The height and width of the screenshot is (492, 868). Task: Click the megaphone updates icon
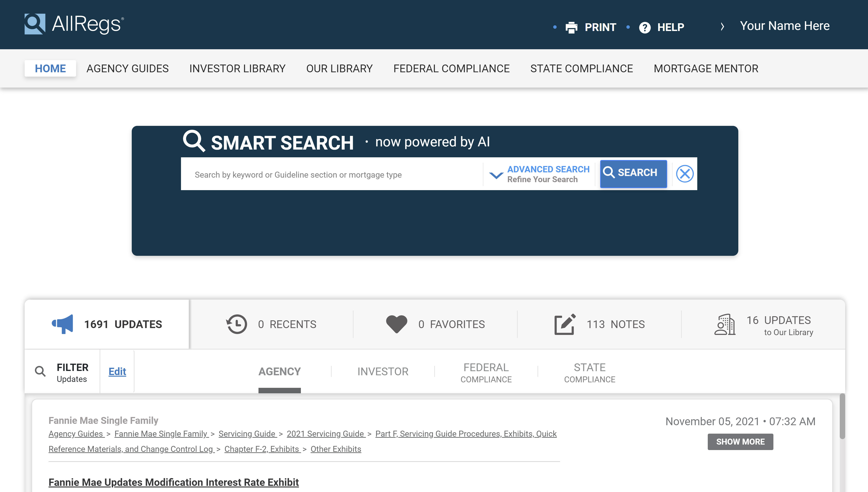tap(62, 324)
